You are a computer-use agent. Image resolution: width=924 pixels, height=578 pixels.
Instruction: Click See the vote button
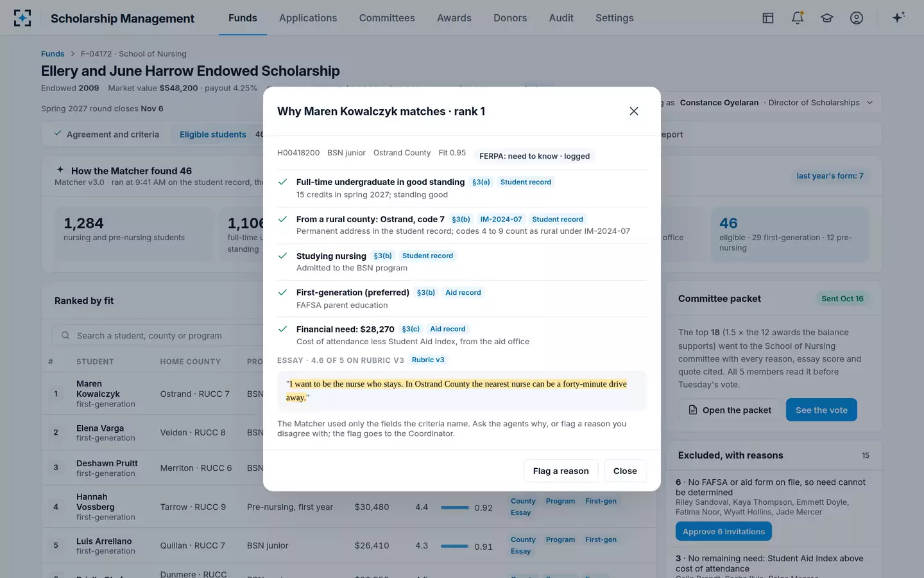(x=821, y=410)
